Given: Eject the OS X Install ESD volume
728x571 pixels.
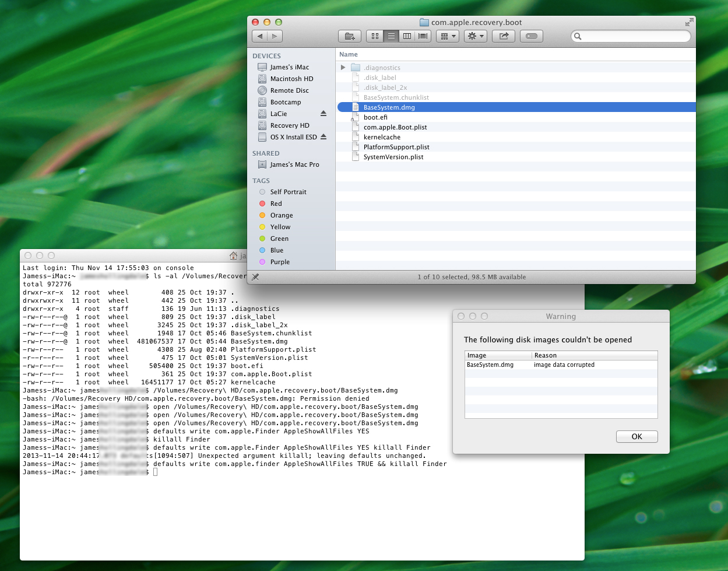Looking at the screenshot, I should point(323,137).
